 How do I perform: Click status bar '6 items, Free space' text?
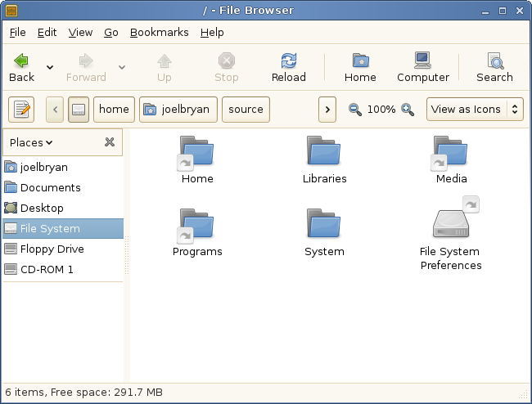click(83, 392)
